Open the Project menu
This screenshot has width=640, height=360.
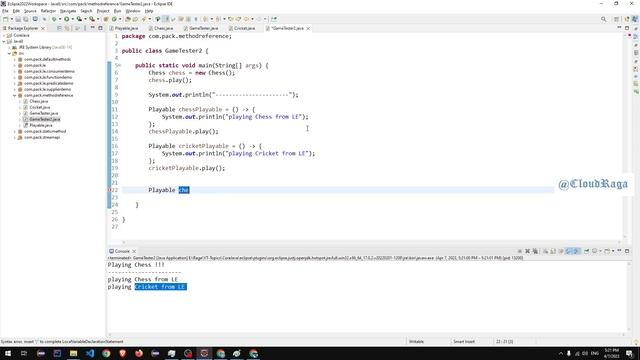(x=103, y=11)
